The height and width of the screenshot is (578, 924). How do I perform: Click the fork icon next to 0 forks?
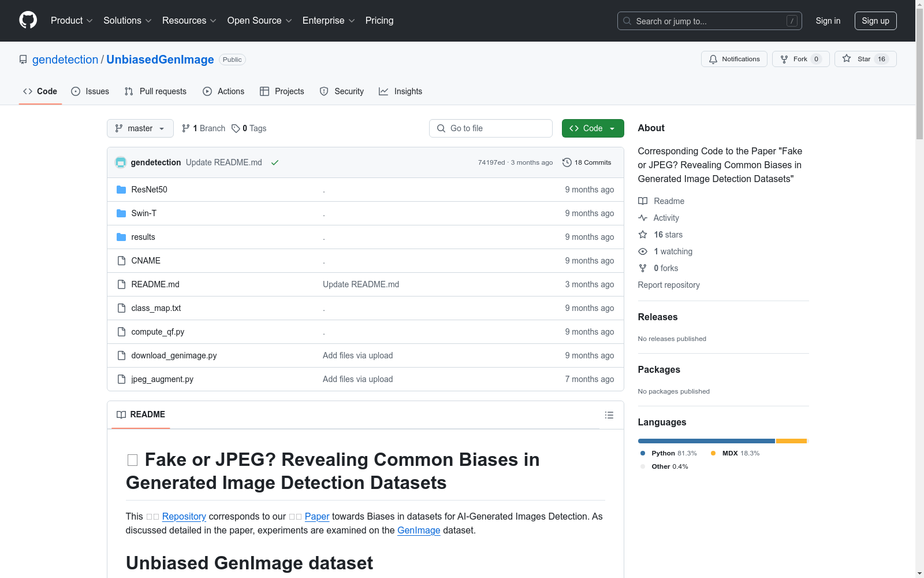point(643,268)
